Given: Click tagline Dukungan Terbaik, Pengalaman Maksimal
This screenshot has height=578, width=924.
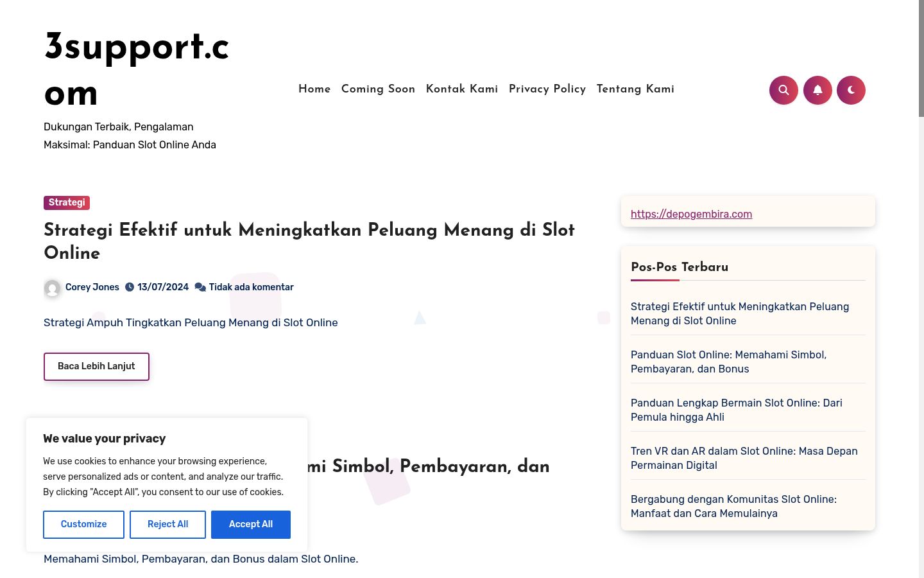Looking at the screenshot, I should 130,136.
